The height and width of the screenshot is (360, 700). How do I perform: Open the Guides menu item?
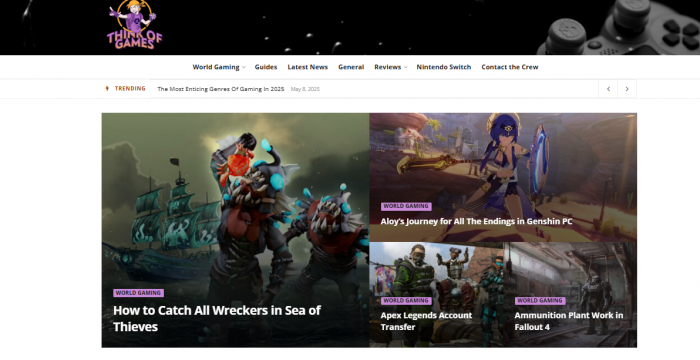(266, 67)
